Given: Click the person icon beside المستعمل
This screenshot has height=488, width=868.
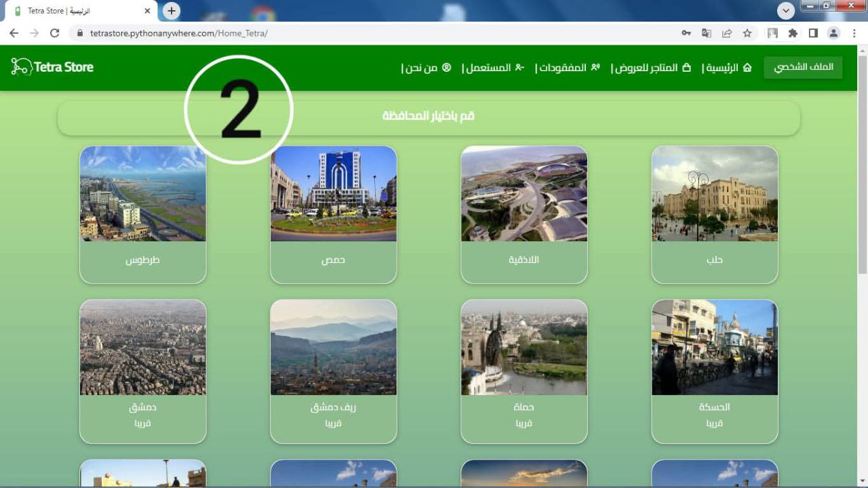Looking at the screenshot, I should coord(519,67).
